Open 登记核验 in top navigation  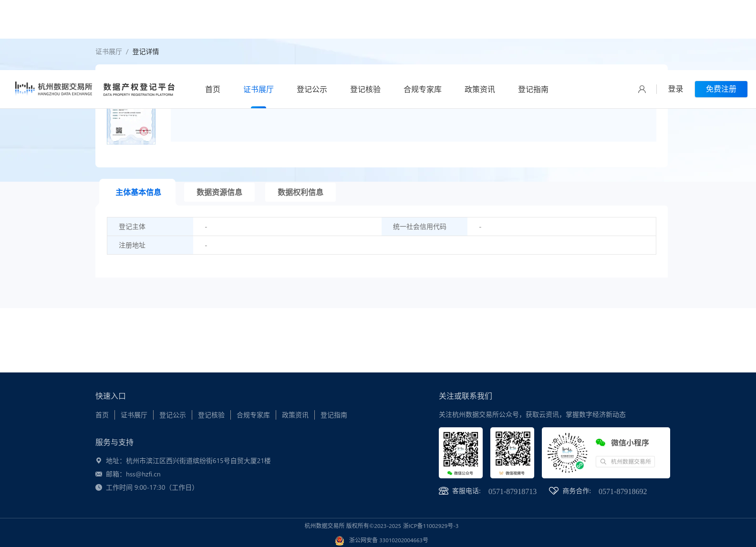pyautogui.click(x=365, y=89)
